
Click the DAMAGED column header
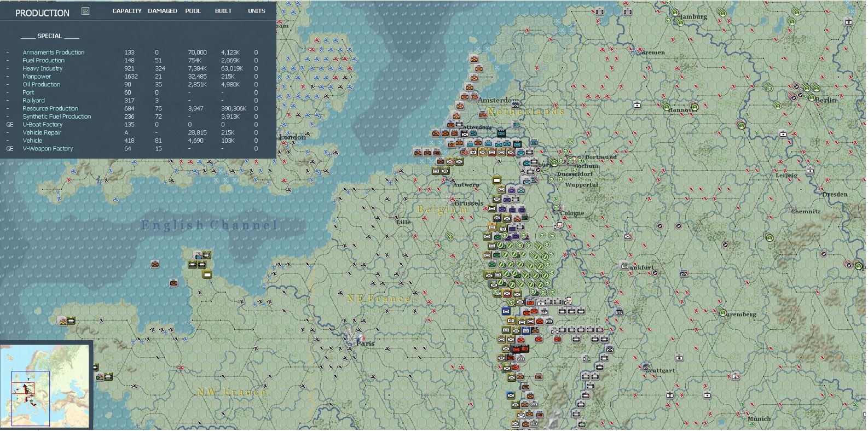(x=163, y=11)
